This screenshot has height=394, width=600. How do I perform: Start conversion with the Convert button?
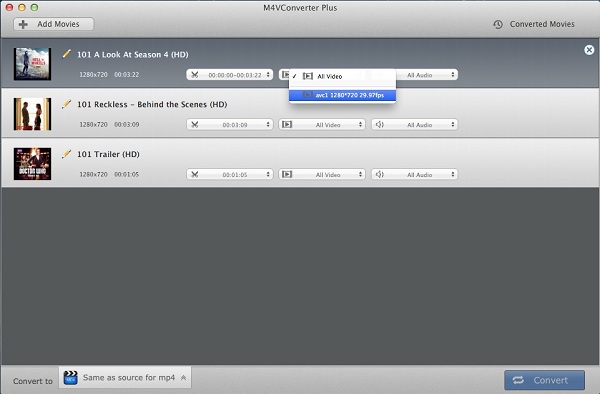[544, 380]
